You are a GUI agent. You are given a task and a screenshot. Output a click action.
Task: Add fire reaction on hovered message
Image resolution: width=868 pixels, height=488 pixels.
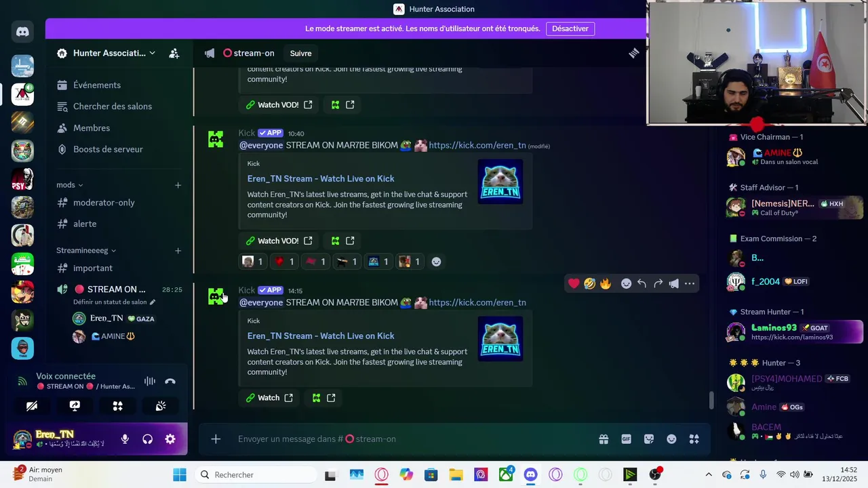coord(605,283)
